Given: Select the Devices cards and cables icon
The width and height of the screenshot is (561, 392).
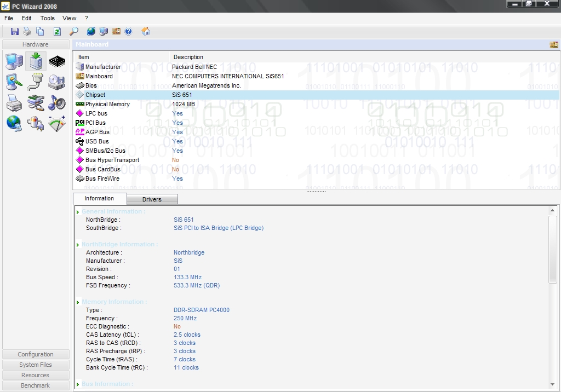Looking at the screenshot, I should (36, 103).
